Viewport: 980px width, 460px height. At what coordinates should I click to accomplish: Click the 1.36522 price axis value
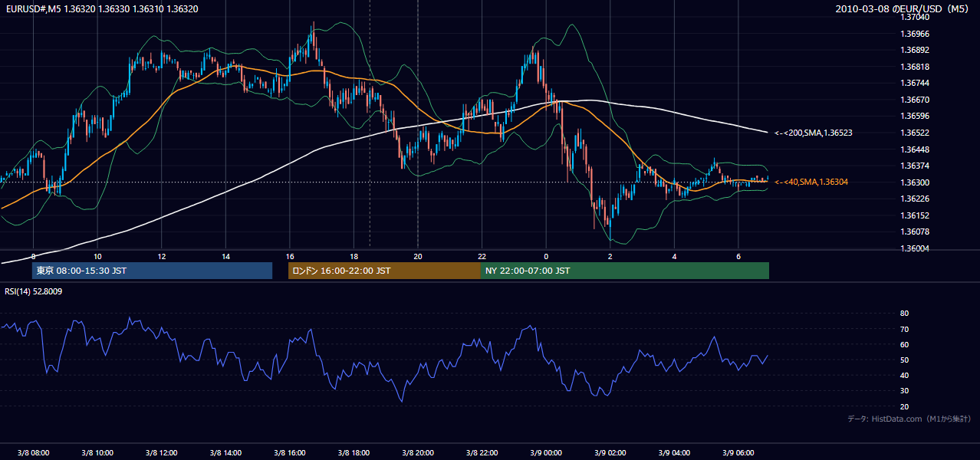(x=914, y=133)
